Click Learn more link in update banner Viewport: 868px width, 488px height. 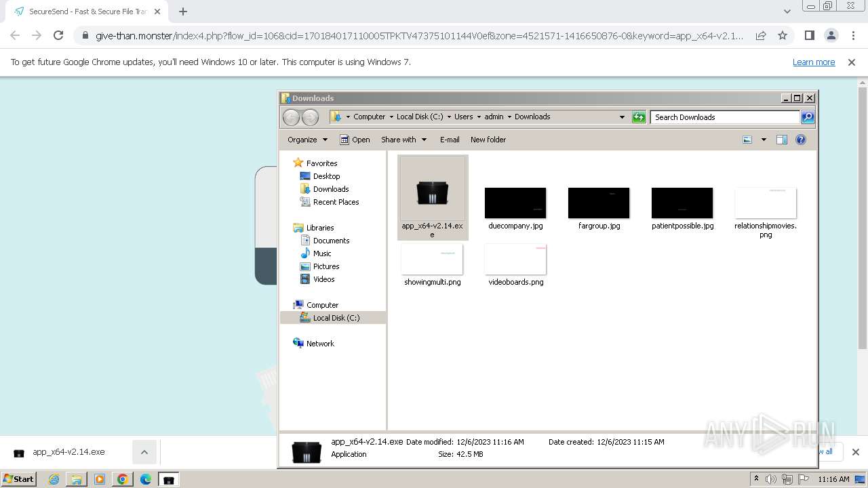(814, 62)
